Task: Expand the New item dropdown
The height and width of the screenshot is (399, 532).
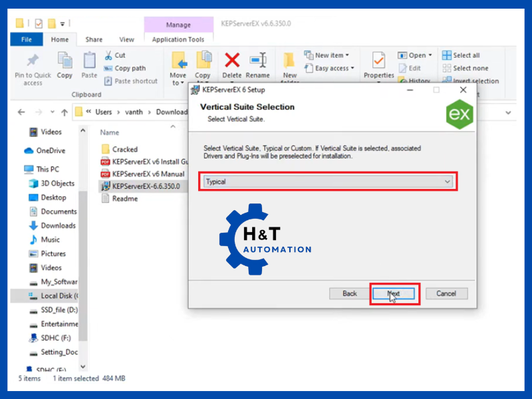Action: tap(329, 55)
